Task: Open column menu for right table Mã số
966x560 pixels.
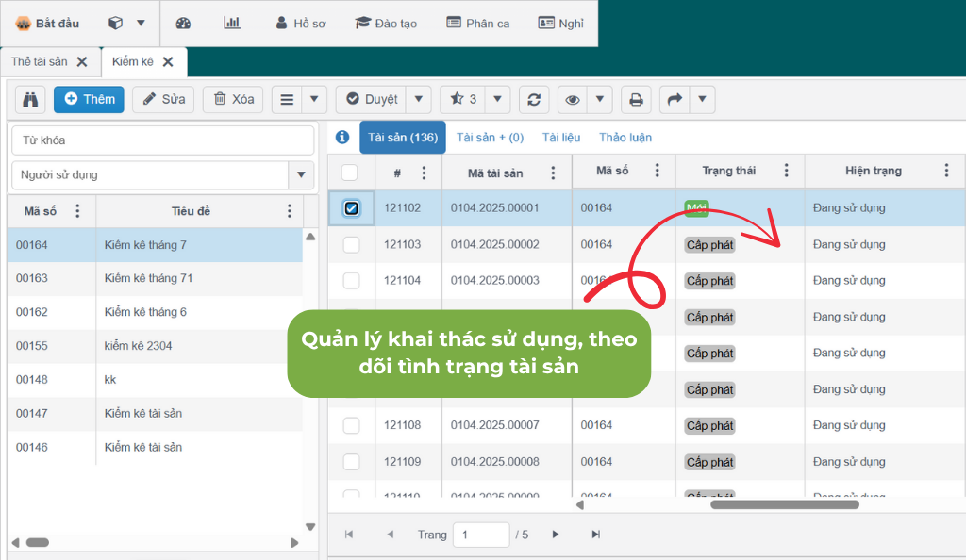Action: click(658, 171)
